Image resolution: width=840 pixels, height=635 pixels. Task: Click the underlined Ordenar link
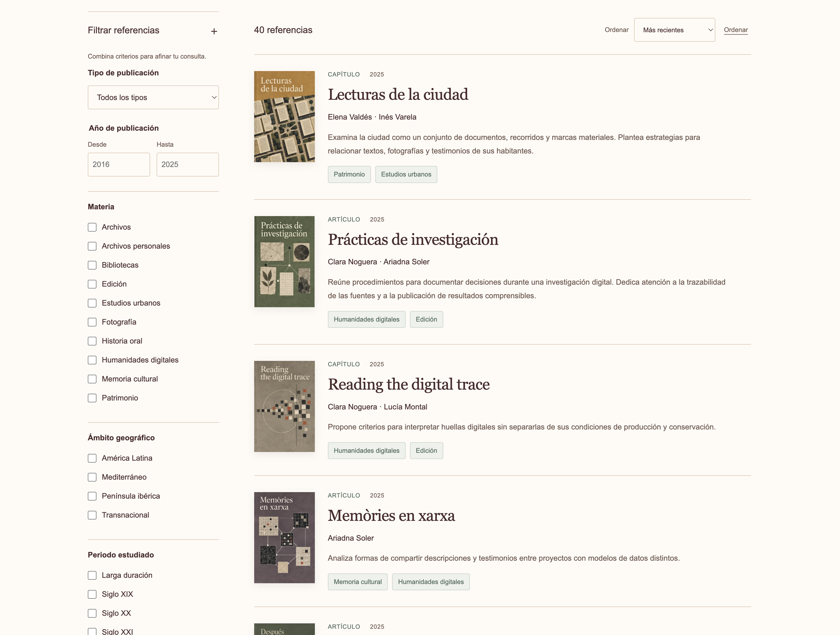(x=736, y=30)
